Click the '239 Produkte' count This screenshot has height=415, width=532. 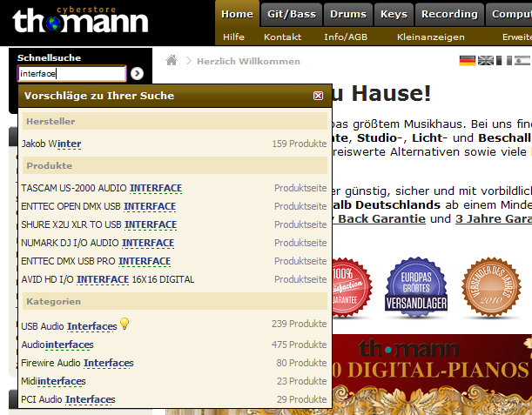pos(300,325)
